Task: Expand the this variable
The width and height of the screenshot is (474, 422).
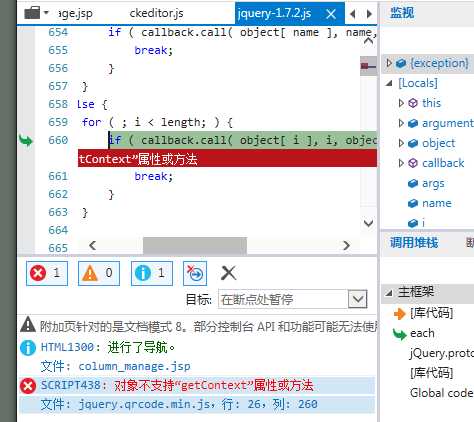Action: click(401, 103)
